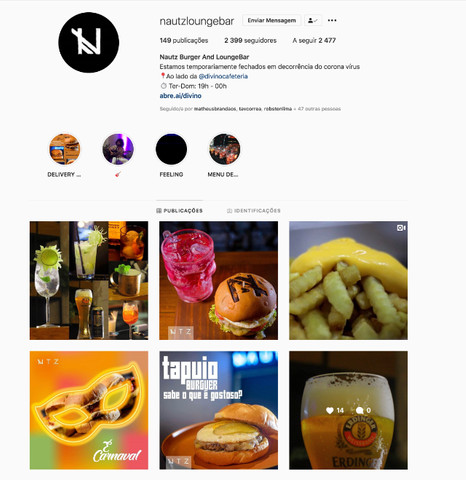Open the @divinocafeteria mention link
This screenshot has width=466, height=480.
pos(223,76)
